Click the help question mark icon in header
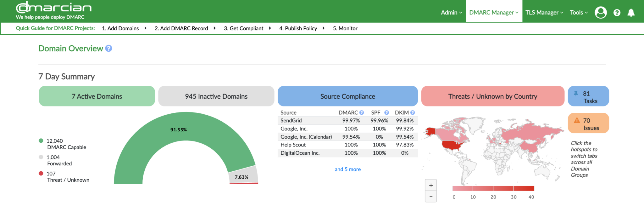Image resolution: width=644 pixels, height=212 pixels. (617, 13)
